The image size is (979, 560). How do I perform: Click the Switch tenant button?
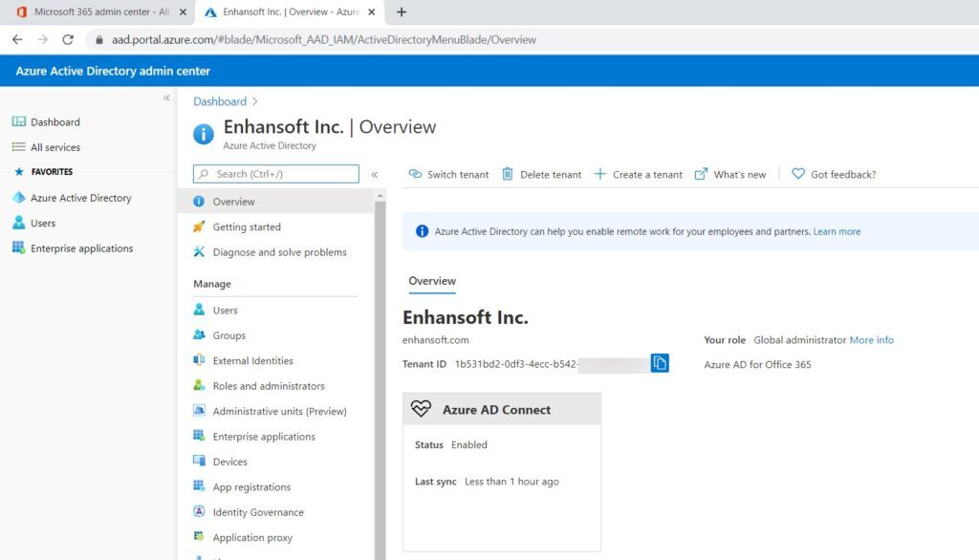click(x=447, y=174)
